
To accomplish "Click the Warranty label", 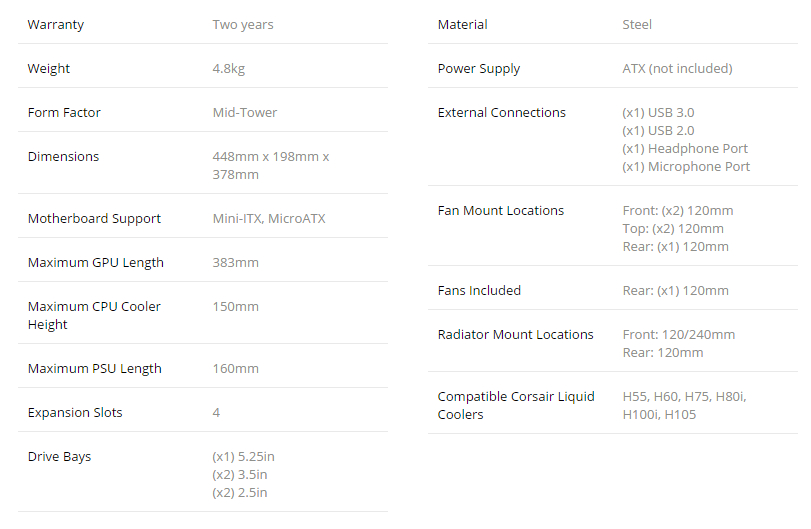I will point(55,25).
